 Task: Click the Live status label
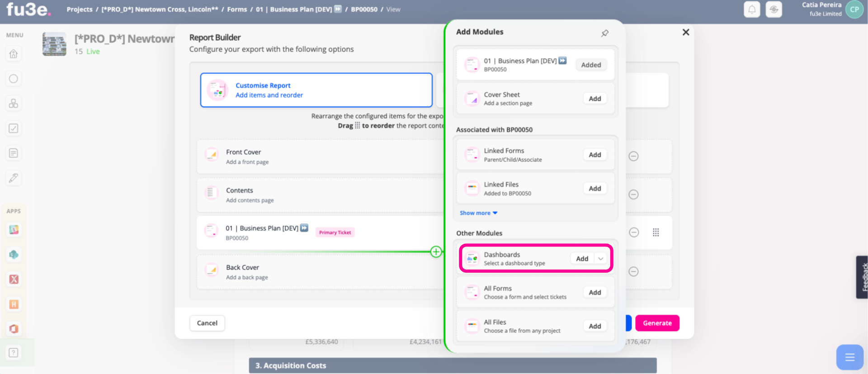coord(93,52)
